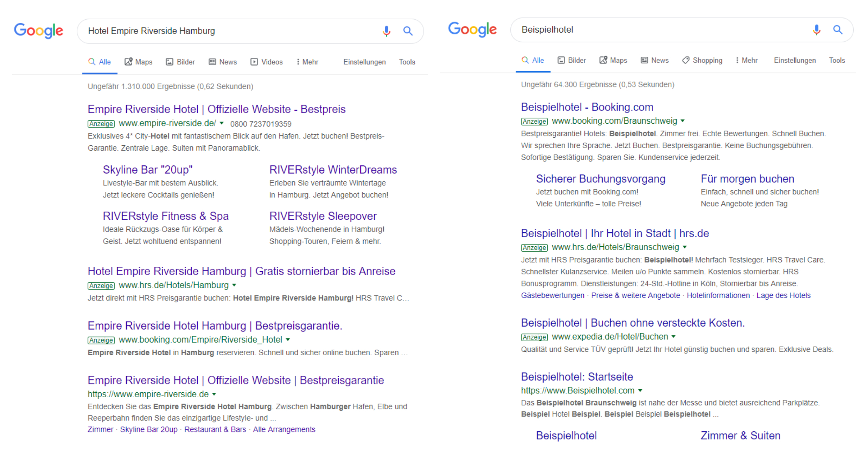Open Tools in left results page

tap(407, 62)
